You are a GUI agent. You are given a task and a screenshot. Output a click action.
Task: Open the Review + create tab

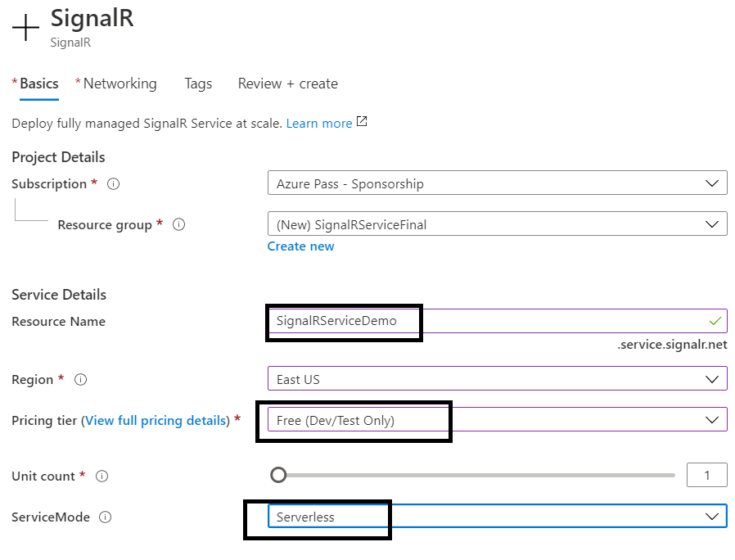[x=288, y=84]
